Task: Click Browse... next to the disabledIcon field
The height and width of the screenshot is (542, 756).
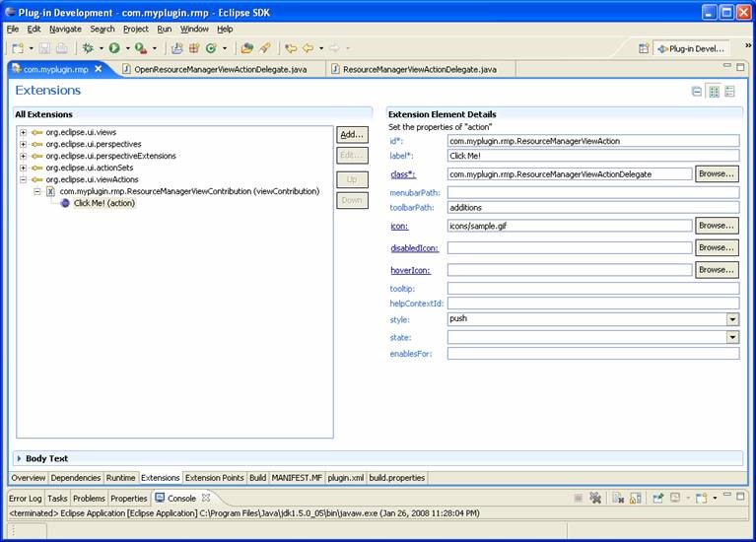Action: click(717, 248)
